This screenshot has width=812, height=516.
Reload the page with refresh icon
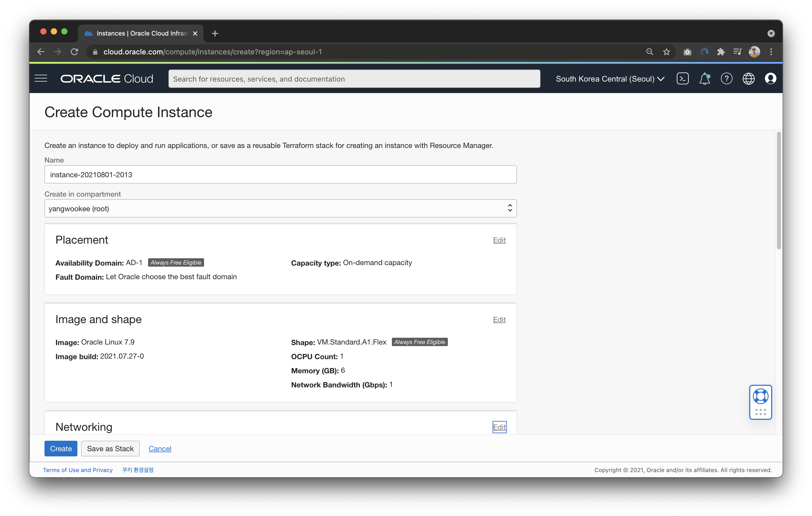[75, 51]
